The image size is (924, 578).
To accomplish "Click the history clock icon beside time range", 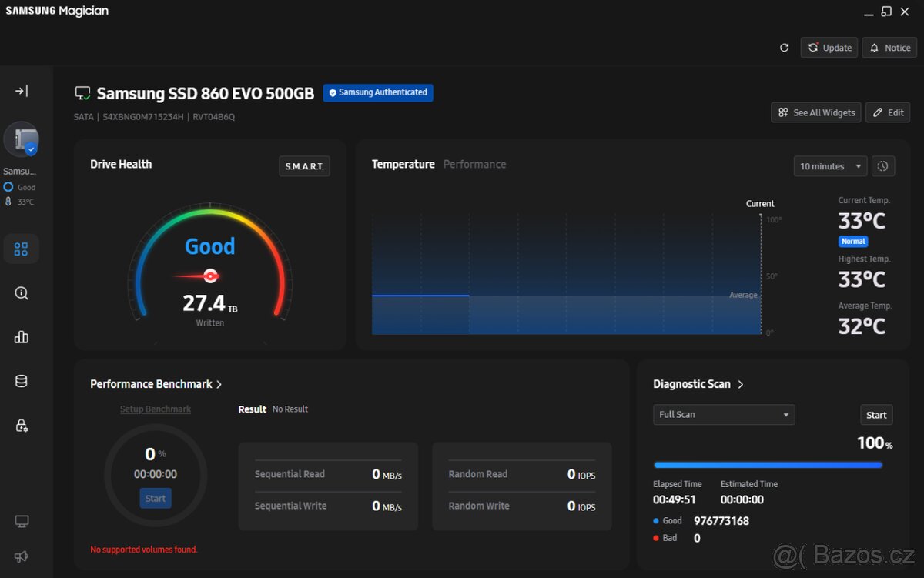I will point(883,166).
